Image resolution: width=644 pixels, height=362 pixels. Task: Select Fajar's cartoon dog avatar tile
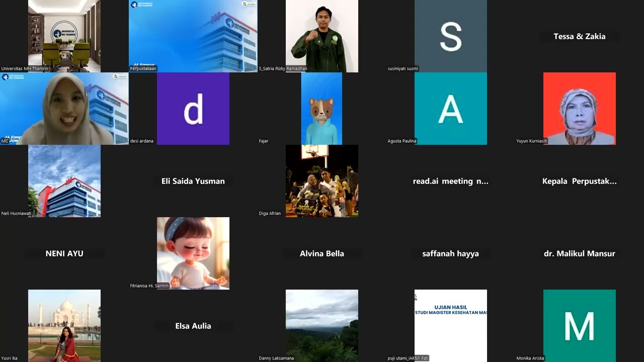click(x=322, y=109)
